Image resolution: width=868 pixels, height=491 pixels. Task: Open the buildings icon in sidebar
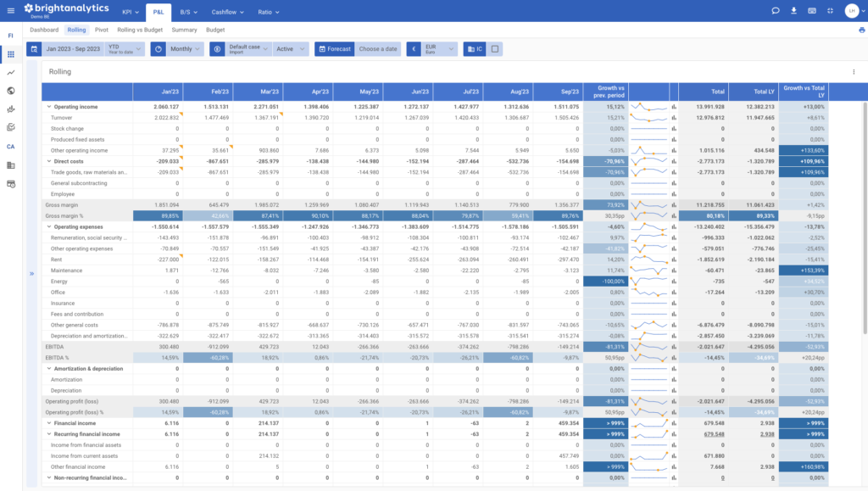[10, 165]
